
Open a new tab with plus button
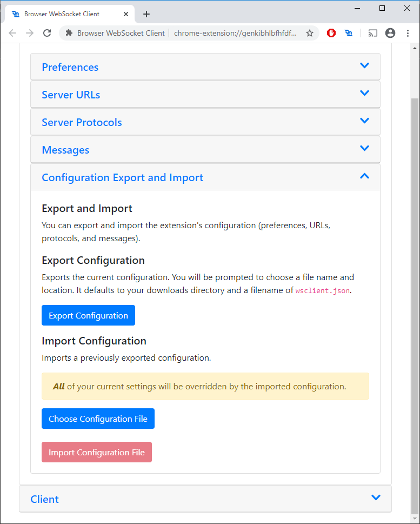[x=146, y=14]
